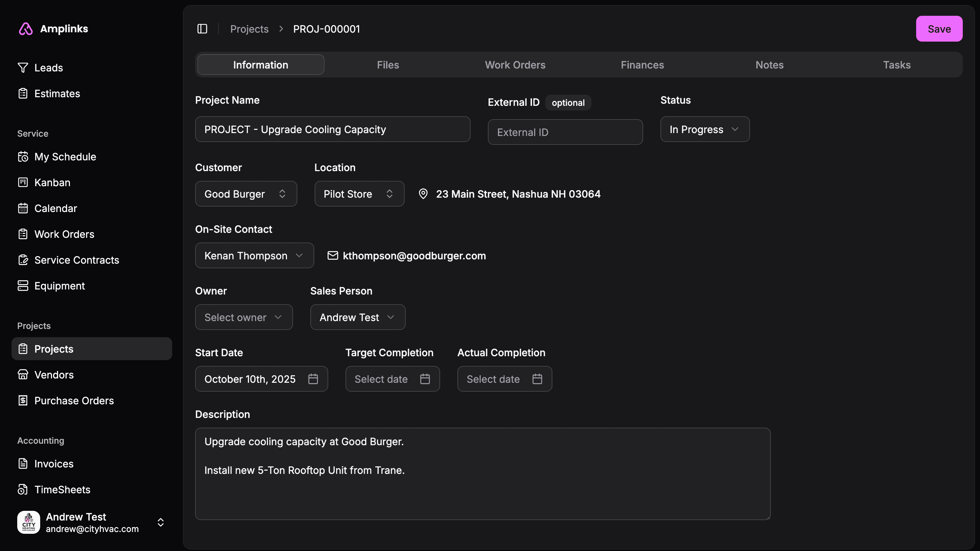Click into the External ID field
Image resolution: width=980 pixels, height=551 pixels.
(565, 132)
